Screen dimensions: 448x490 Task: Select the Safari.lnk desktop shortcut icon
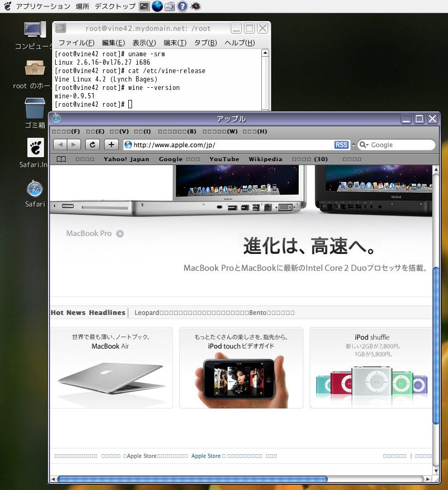click(x=35, y=148)
